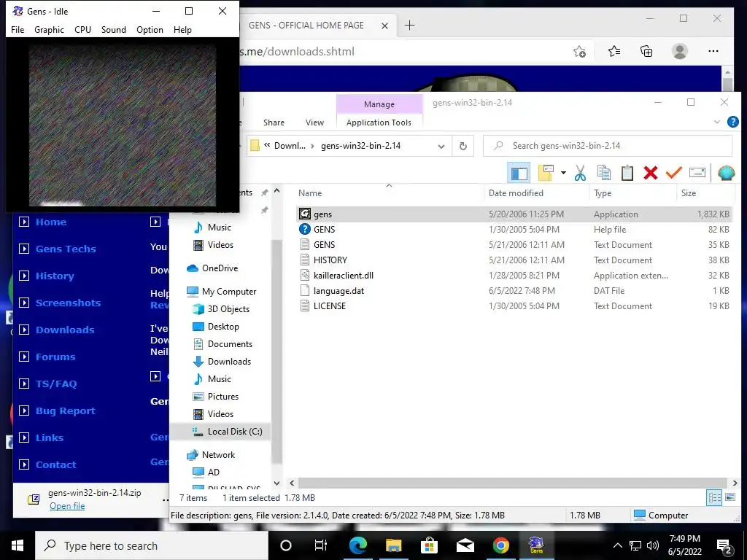
Task: Click the Search gens-win32-bin-2.14 box
Action: tap(608, 146)
